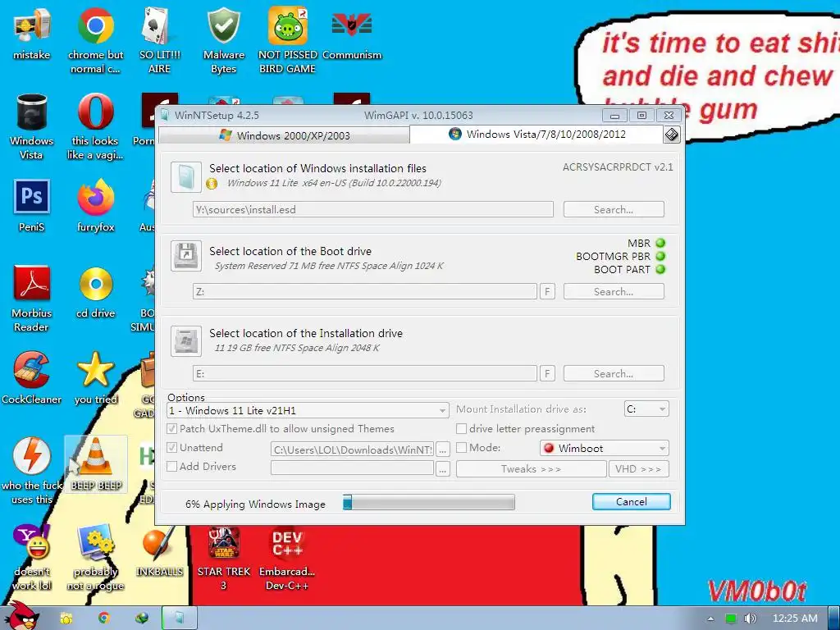This screenshot has height=630, width=840.
Task: Click the Applying Windows Image progress bar
Action: click(x=428, y=502)
